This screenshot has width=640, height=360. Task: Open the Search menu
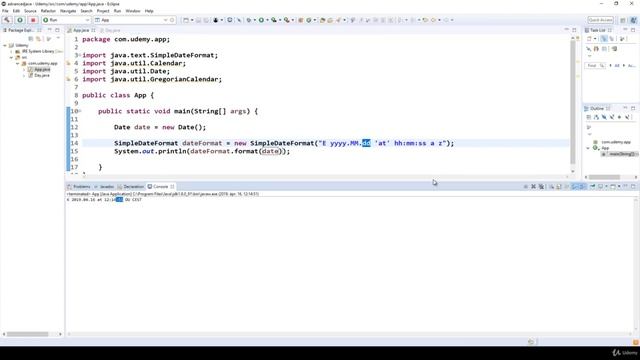point(86,11)
